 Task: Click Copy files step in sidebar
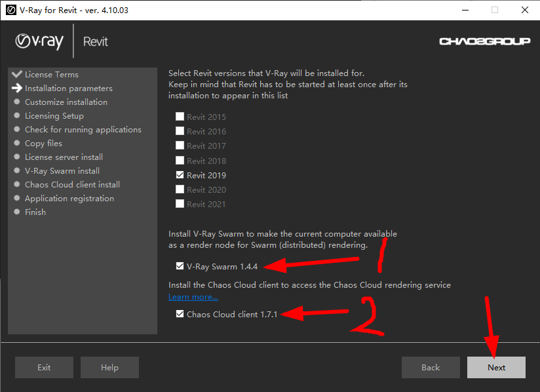point(43,144)
